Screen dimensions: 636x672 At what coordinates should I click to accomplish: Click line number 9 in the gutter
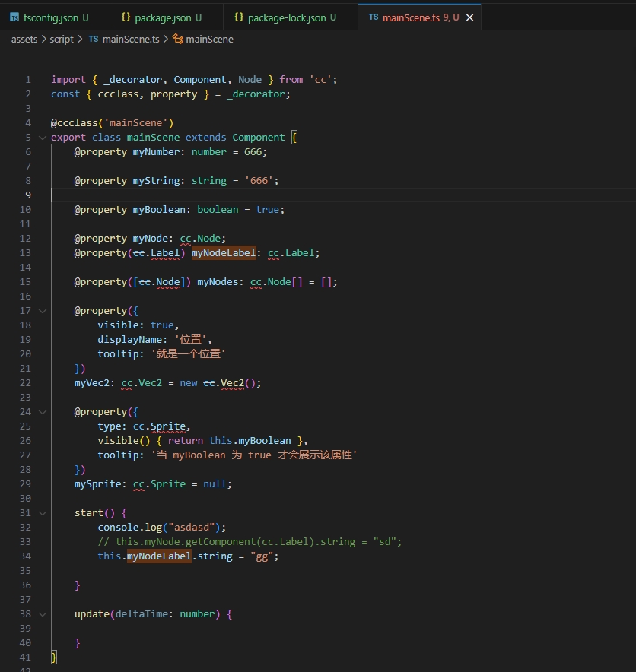coord(28,195)
